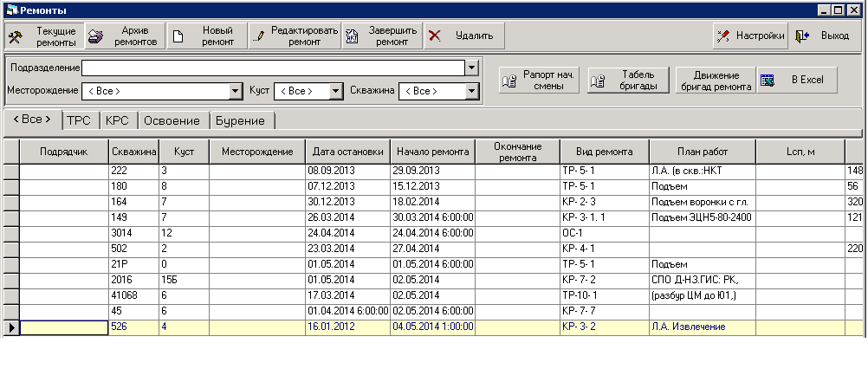Image resolution: width=868 pixels, height=369 pixels.
Task: Select well number 21Р cell
Action: [134, 265]
